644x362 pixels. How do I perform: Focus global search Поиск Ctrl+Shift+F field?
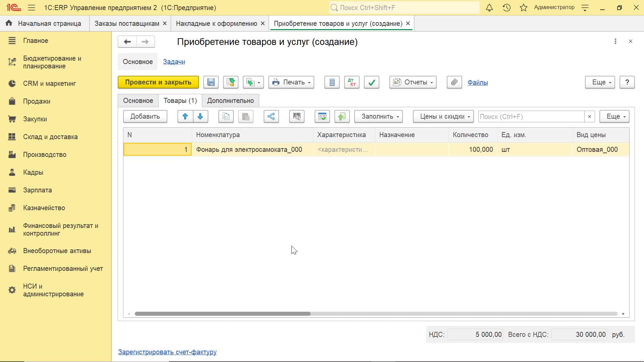click(x=404, y=7)
